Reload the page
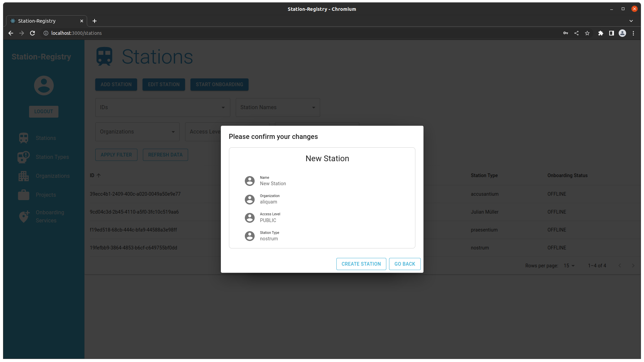Image resolution: width=644 pixels, height=362 pixels. [x=32, y=33]
